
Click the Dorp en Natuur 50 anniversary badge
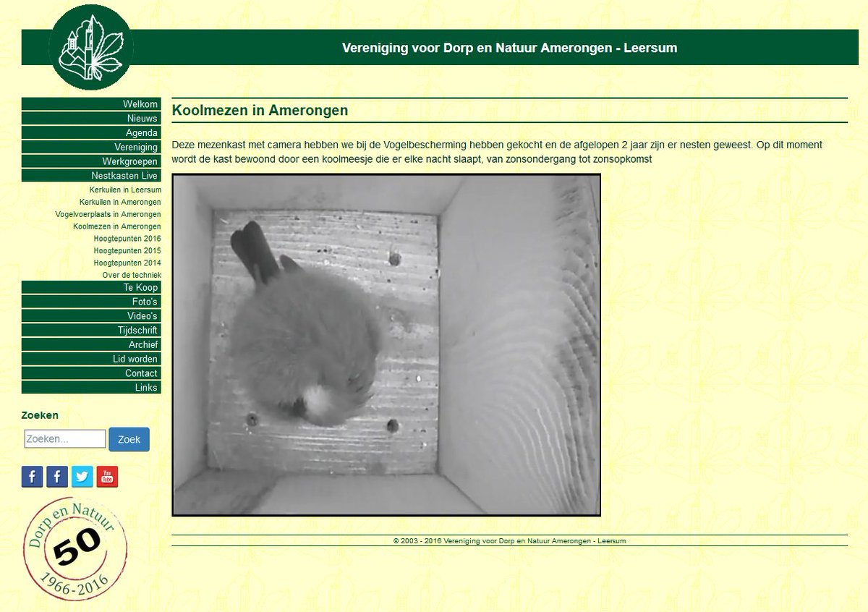tap(75, 548)
